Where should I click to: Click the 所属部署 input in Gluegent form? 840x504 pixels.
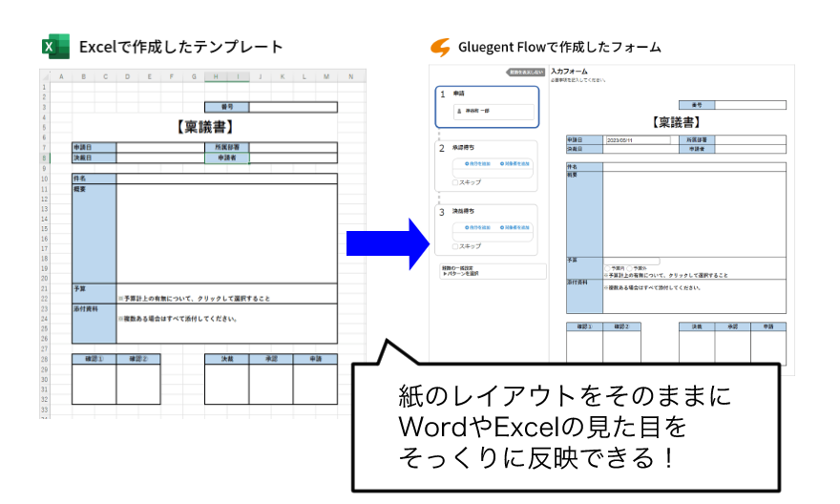tap(750, 139)
